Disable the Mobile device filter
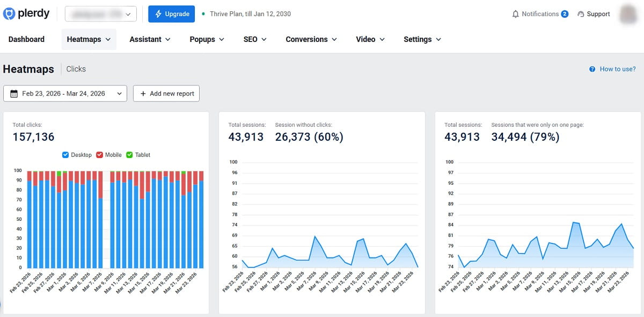Image resolution: width=644 pixels, height=317 pixels. [98, 155]
